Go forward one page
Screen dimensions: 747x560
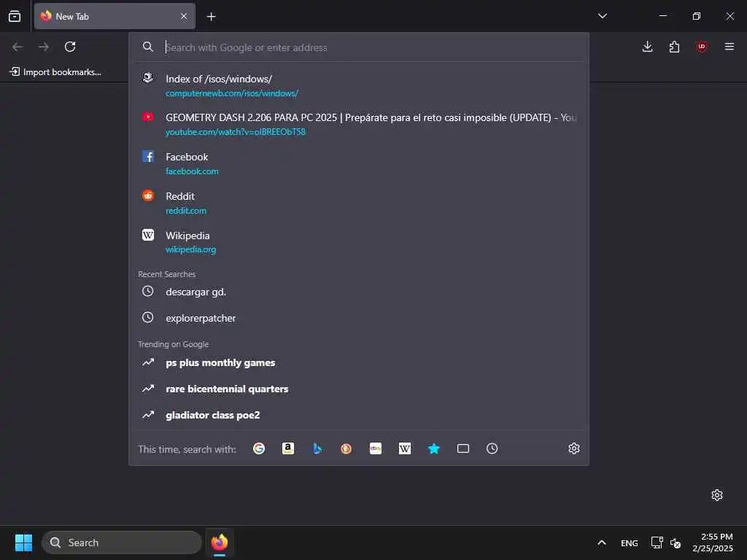click(44, 47)
